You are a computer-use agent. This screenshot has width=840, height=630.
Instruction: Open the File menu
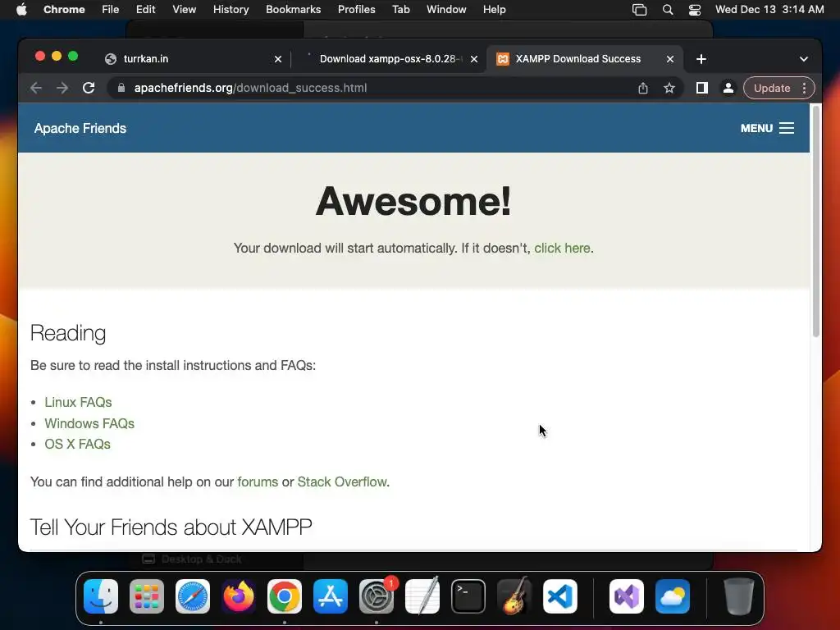[111, 10]
